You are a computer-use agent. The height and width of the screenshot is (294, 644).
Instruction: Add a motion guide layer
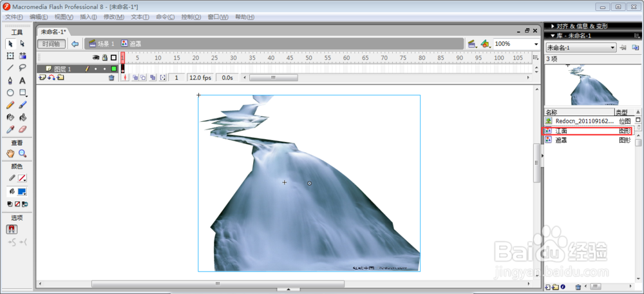pyautogui.click(x=52, y=77)
